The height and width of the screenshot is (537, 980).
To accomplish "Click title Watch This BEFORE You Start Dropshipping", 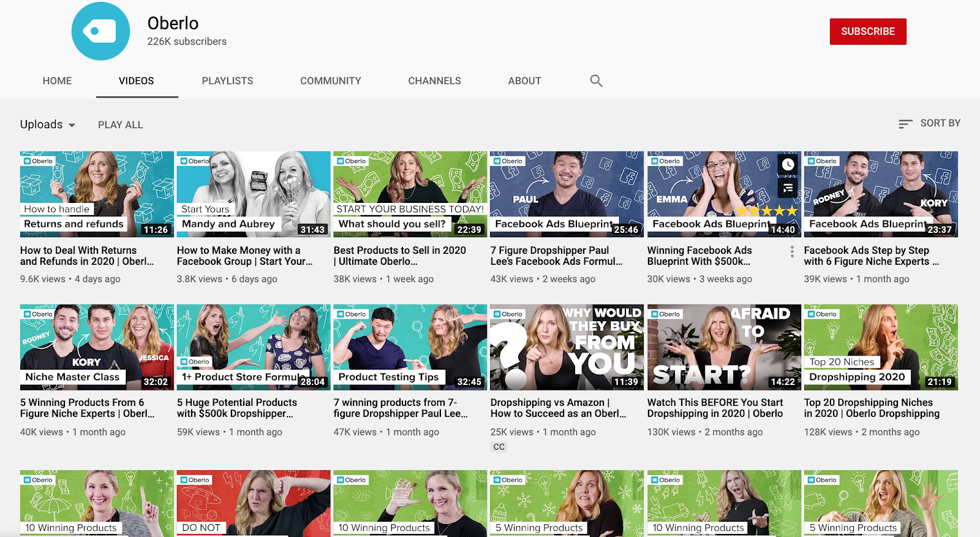I will [x=715, y=408].
